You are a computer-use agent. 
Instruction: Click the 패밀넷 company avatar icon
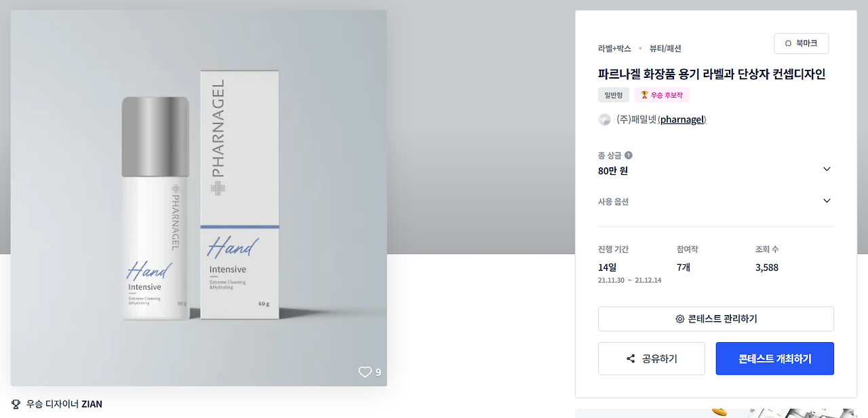pos(604,120)
